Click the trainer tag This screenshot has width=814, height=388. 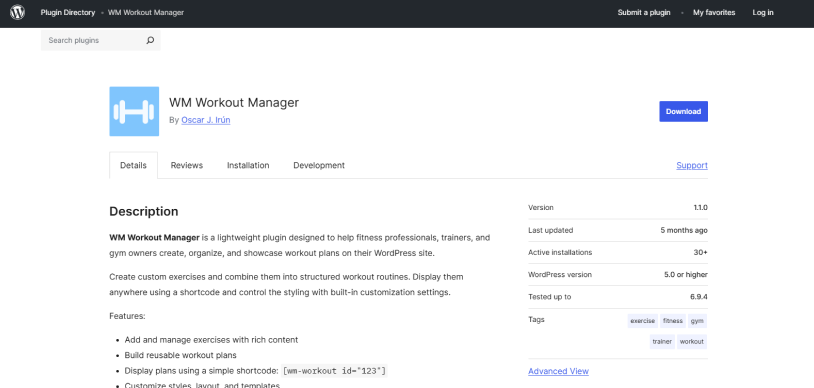[662, 342]
